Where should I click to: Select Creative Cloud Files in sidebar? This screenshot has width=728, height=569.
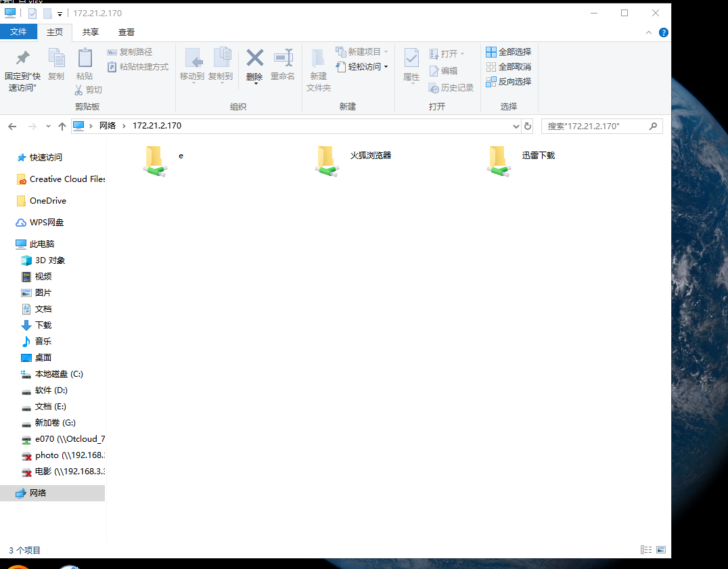tap(60, 179)
